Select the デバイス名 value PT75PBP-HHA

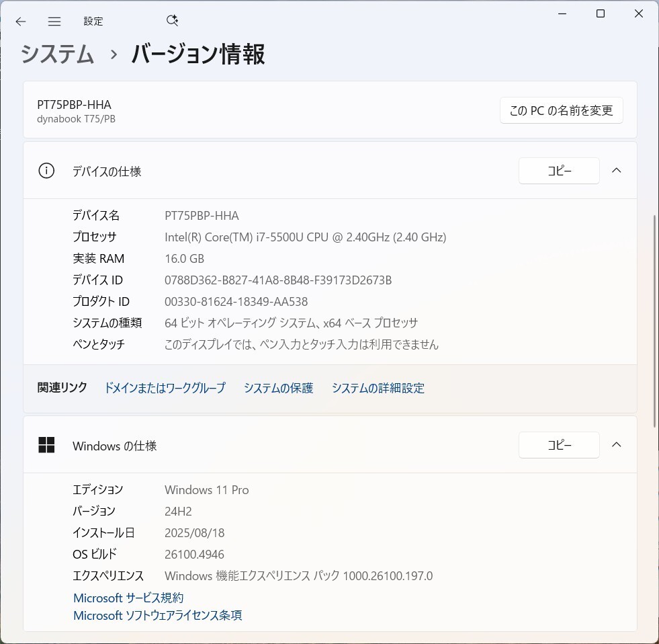202,216
